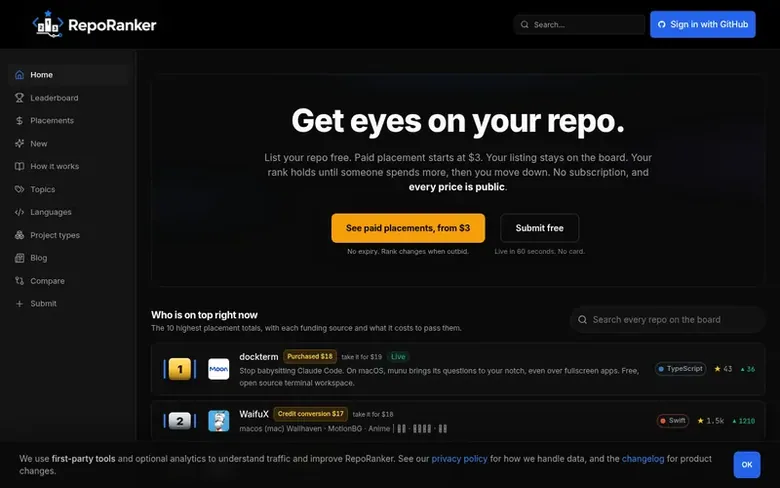Click the GitHub logo in sign-in button
The width and height of the screenshot is (780, 488).
click(662, 24)
